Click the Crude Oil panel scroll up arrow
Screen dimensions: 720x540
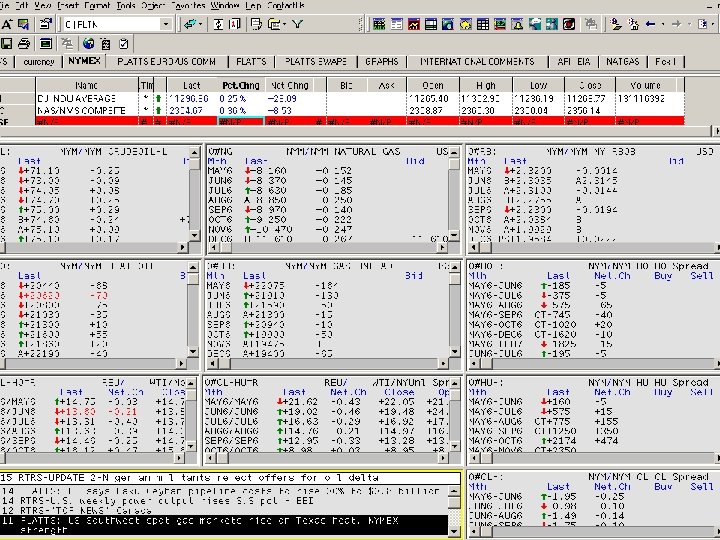(x=194, y=152)
